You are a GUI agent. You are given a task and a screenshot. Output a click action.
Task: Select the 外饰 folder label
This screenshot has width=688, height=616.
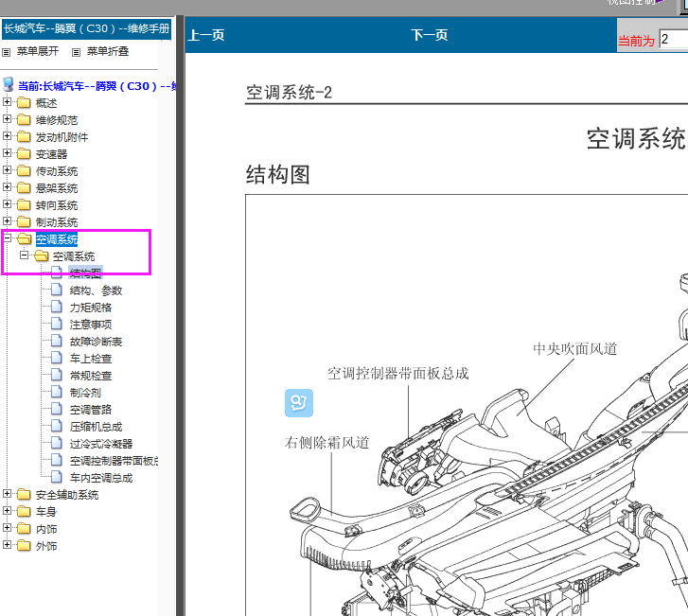(x=46, y=546)
